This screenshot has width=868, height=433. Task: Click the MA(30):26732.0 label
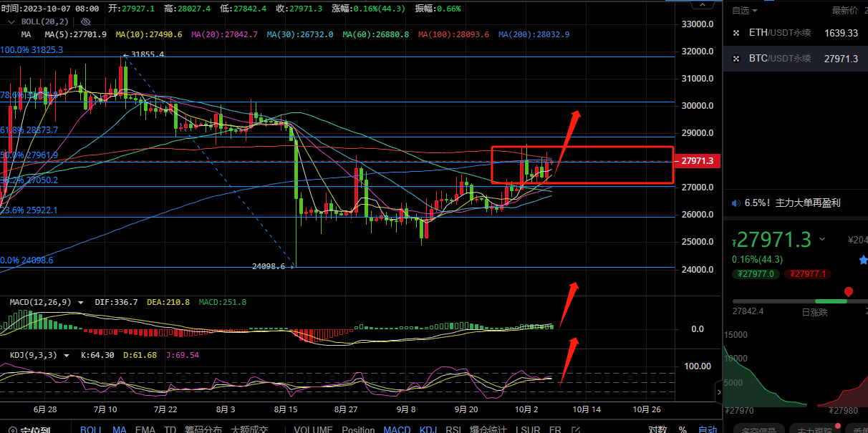click(x=300, y=34)
